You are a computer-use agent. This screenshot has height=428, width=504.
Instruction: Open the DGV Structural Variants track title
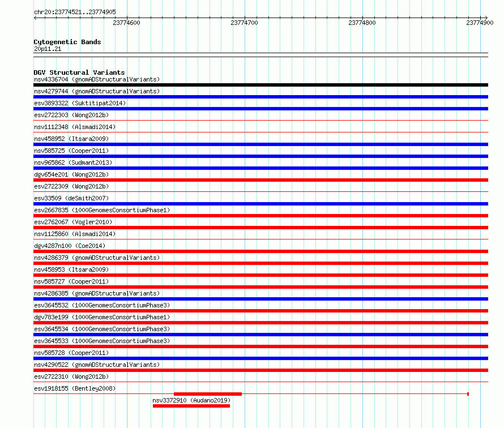click(79, 72)
